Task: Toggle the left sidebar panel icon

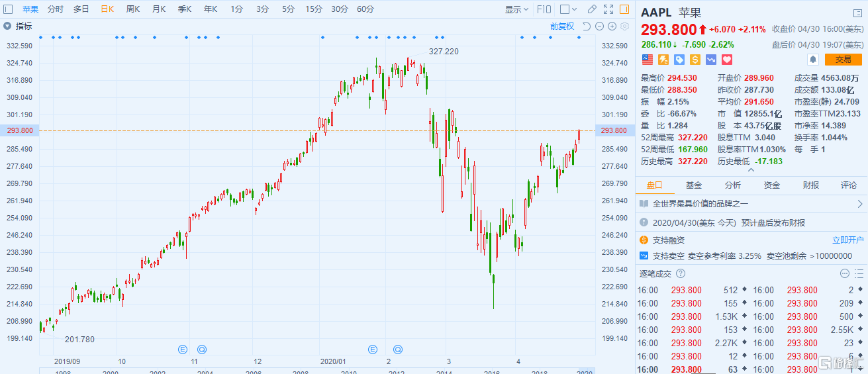Action: [7, 9]
